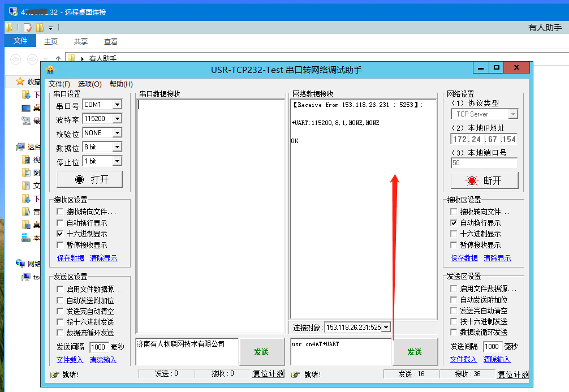Click the new folder icon in quick access toolbar
The width and height of the screenshot is (569, 392).
tap(40, 28)
